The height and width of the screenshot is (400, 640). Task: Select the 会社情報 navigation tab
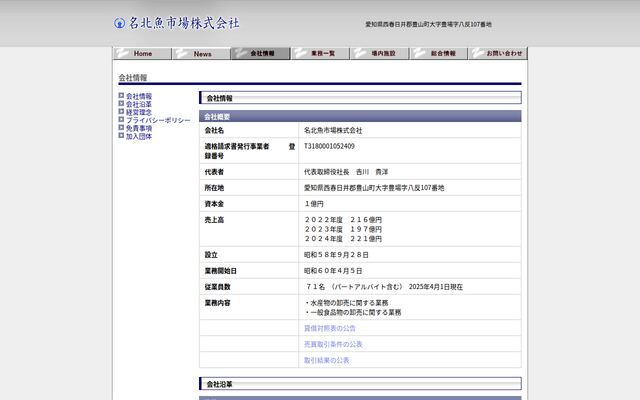(262, 53)
